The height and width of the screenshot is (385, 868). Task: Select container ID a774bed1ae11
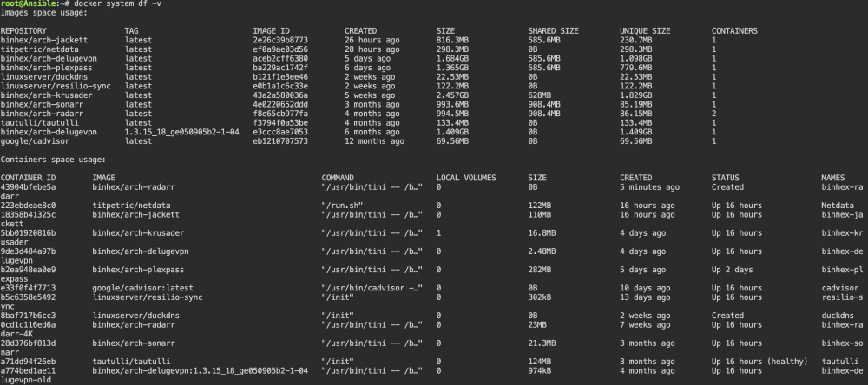pyautogui.click(x=28, y=370)
